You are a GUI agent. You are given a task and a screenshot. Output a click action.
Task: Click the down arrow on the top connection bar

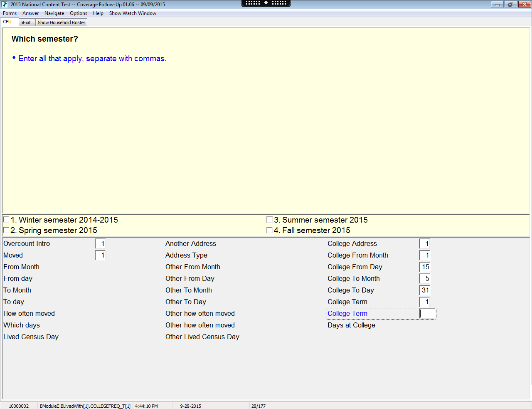[x=266, y=3]
